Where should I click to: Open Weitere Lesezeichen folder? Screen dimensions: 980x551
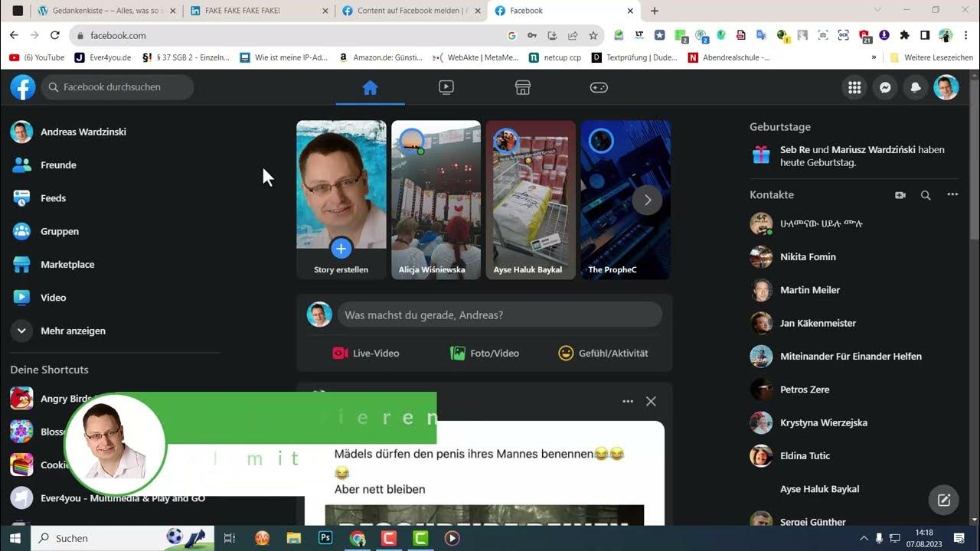[931, 57]
